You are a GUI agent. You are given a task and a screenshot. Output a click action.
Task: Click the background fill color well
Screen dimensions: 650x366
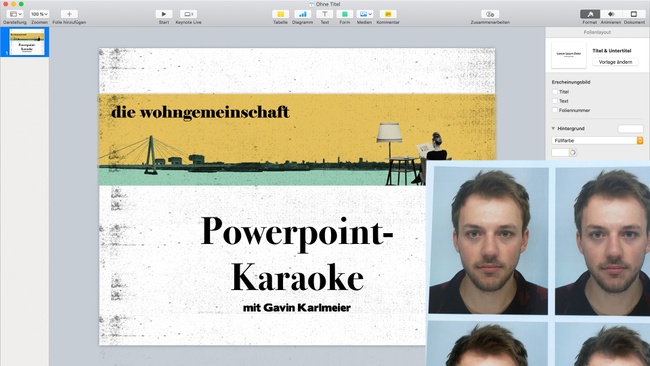(x=560, y=153)
